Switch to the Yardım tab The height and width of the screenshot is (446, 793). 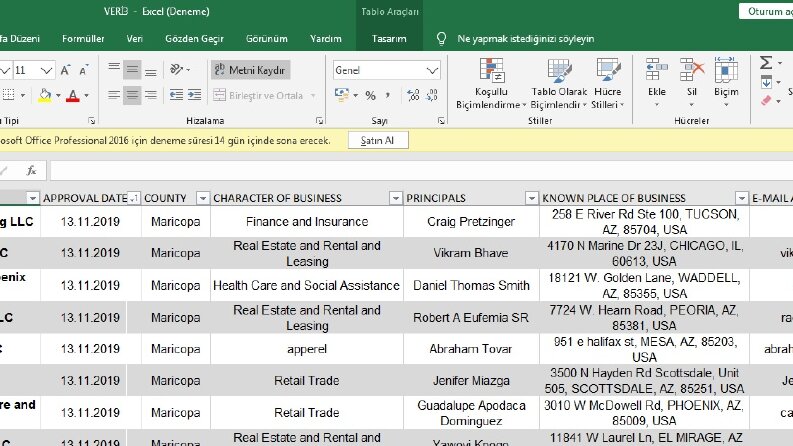(326, 38)
